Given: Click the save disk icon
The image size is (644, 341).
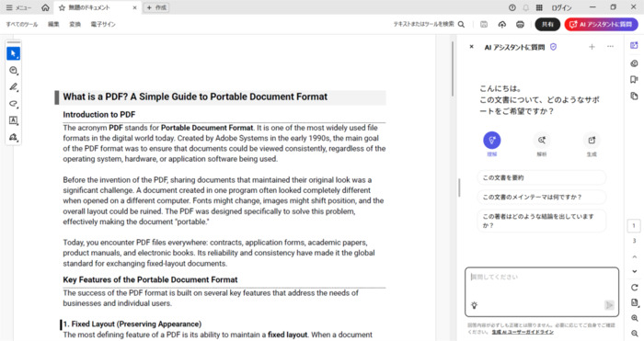Looking at the screenshot, I should pyautogui.click(x=484, y=25).
